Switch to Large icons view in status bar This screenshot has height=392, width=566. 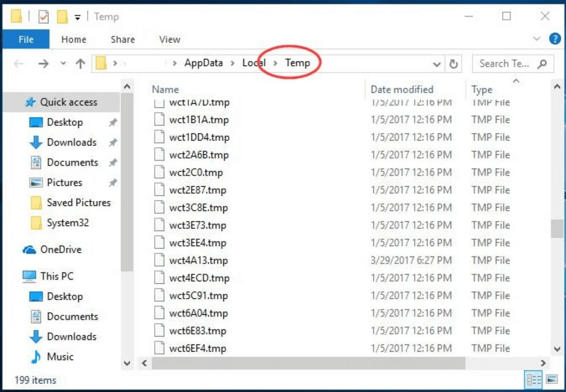(x=551, y=380)
